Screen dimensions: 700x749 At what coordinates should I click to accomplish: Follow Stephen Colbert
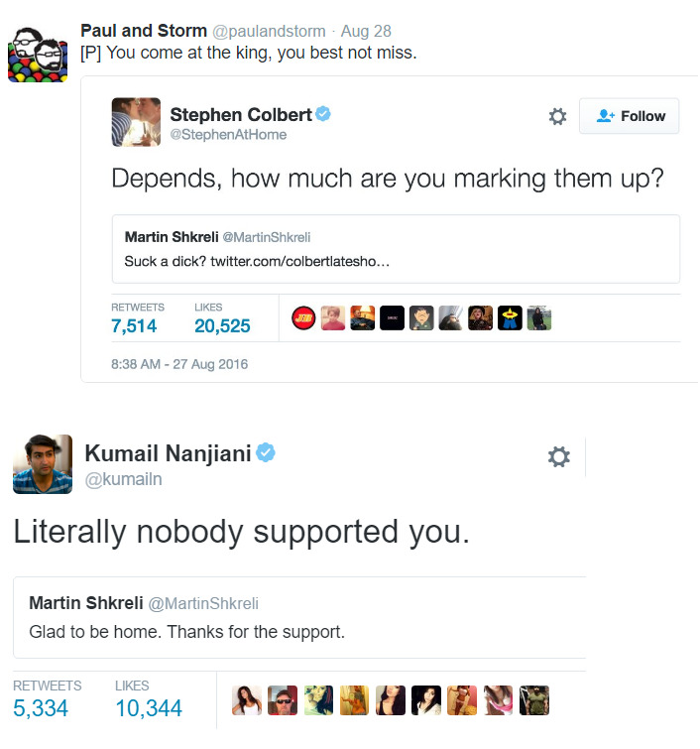pyautogui.click(x=630, y=116)
